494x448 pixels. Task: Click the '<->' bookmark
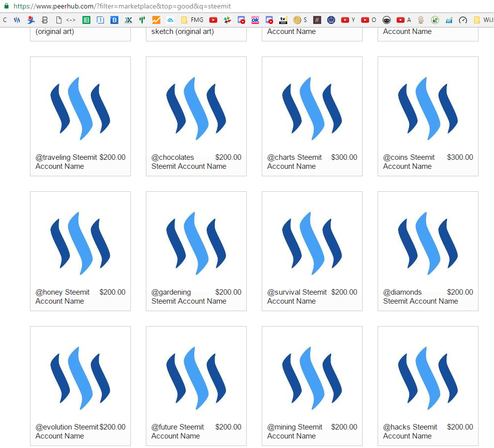[x=70, y=20]
